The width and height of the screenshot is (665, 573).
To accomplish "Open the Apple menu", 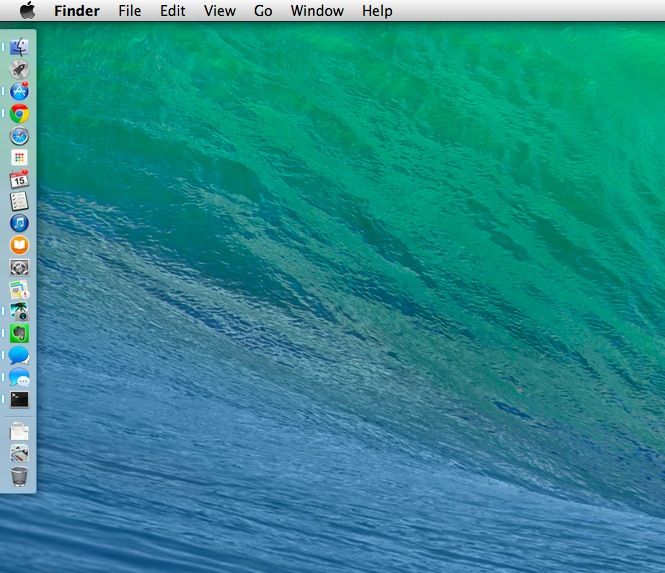I will 27,11.
